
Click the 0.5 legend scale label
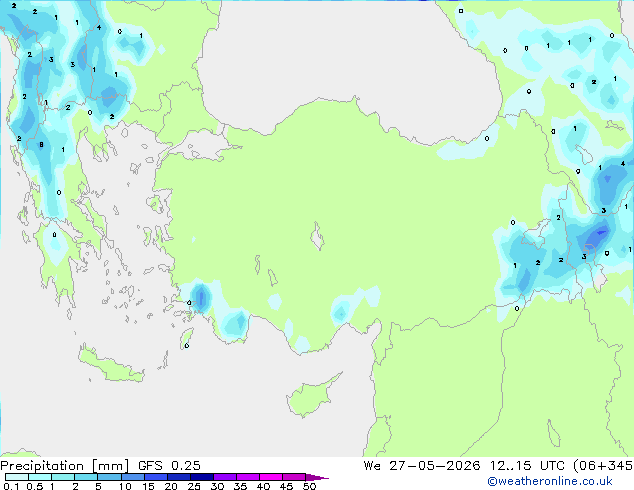[x=35, y=486]
